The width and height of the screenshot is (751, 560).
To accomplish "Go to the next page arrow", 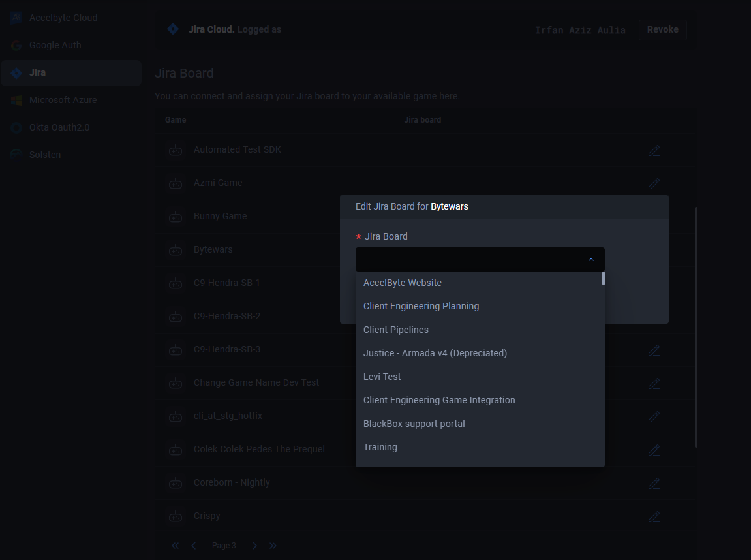I will coord(255,546).
